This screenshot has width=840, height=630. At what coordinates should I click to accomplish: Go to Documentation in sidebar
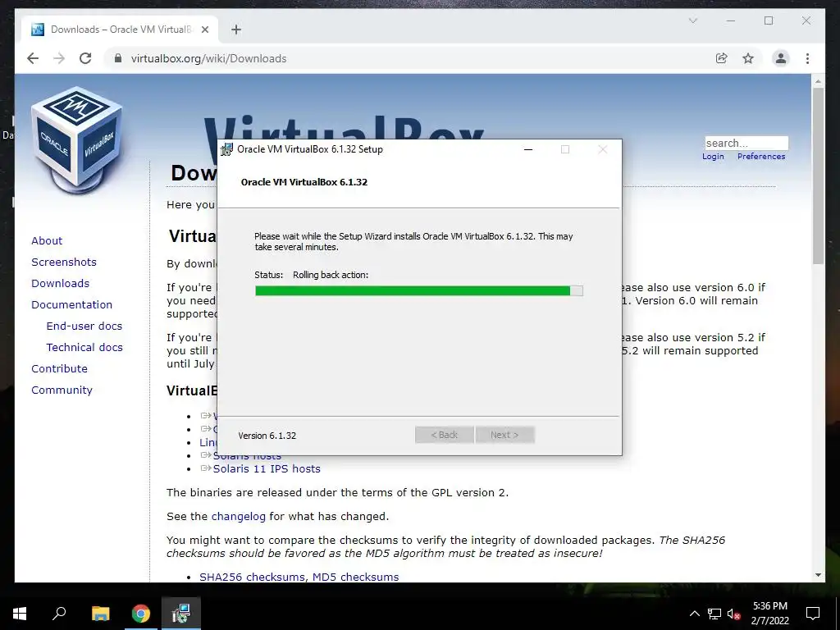[72, 305]
